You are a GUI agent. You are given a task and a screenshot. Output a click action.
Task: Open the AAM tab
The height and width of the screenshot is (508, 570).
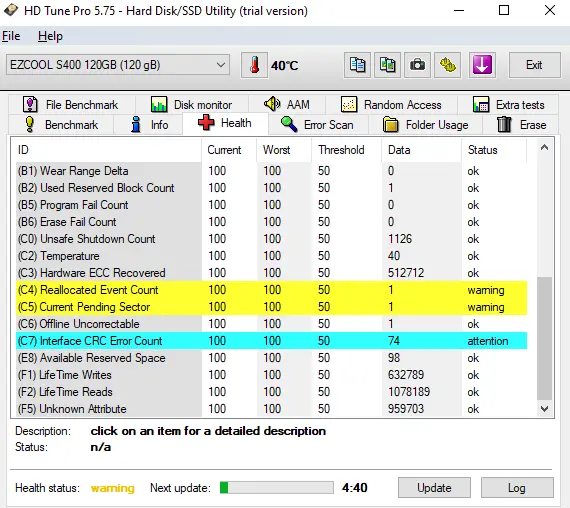287,105
